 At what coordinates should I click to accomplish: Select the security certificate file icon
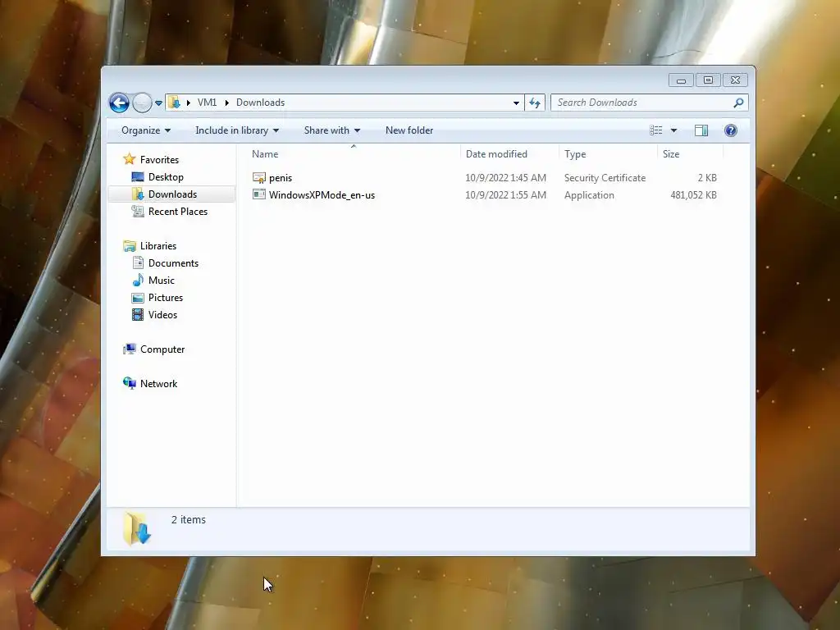click(258, 177)
